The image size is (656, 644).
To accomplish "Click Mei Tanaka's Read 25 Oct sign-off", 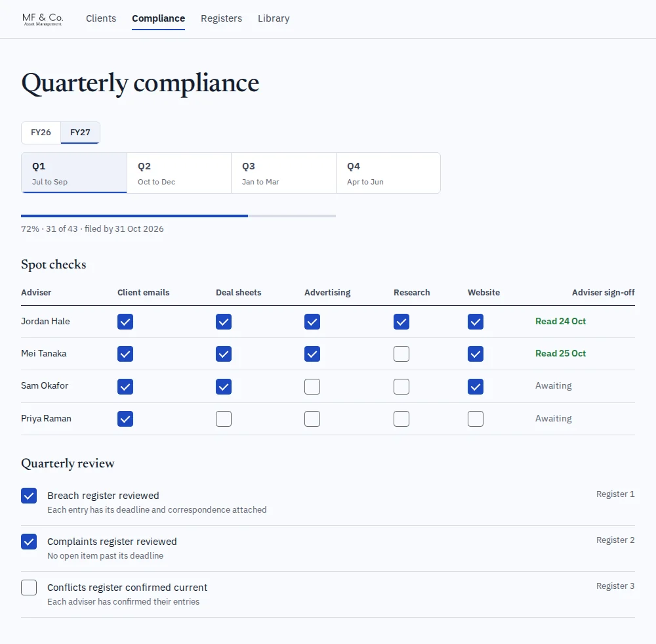I will (560, 353).
